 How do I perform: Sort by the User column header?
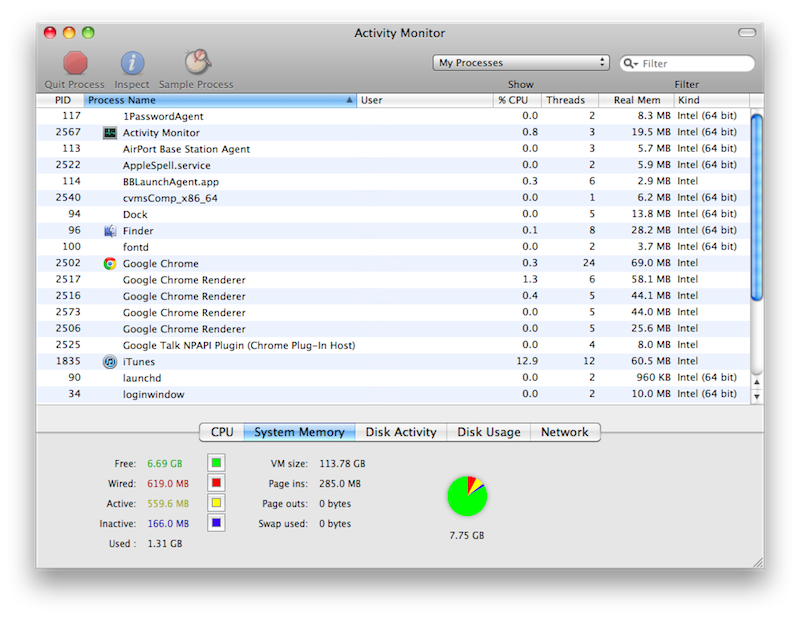(425, 100)
